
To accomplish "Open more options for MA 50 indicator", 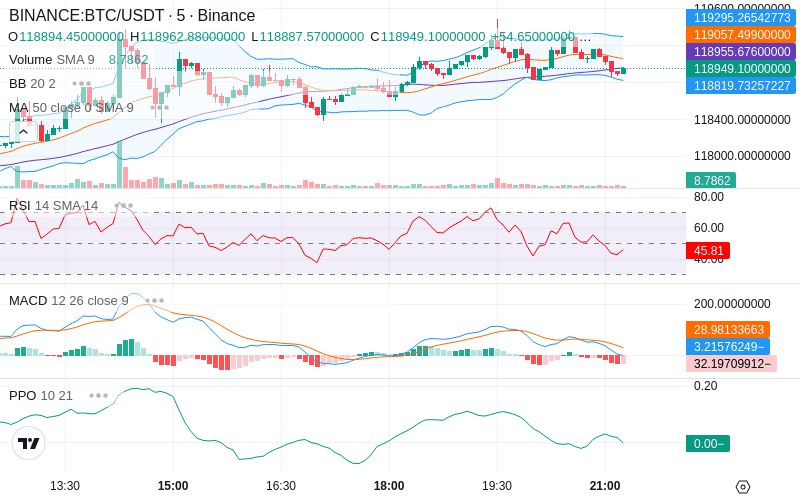I will [x=159, y=108].
